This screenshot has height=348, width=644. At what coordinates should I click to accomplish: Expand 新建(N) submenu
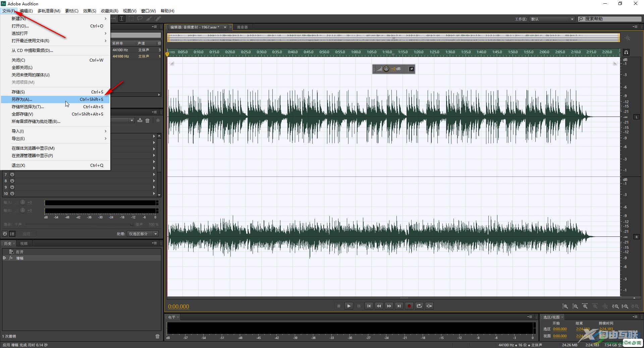55,18
